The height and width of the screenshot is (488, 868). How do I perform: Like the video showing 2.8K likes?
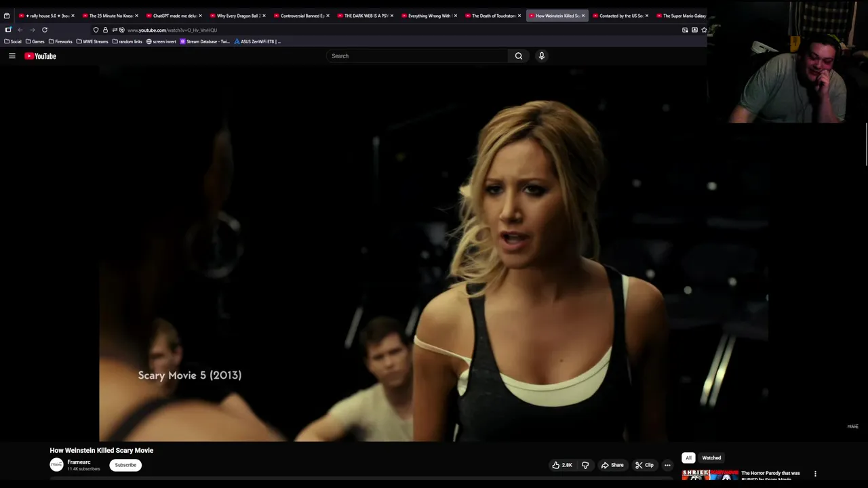[562, 465]
